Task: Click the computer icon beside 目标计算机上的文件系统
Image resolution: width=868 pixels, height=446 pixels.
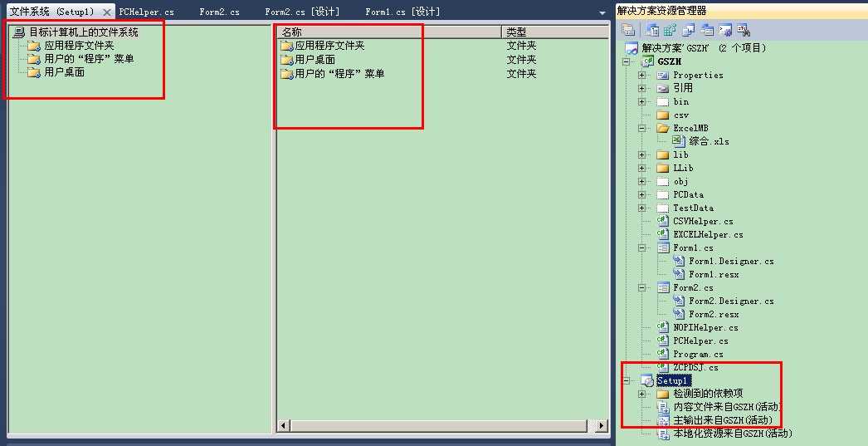Action: point(19,32)
